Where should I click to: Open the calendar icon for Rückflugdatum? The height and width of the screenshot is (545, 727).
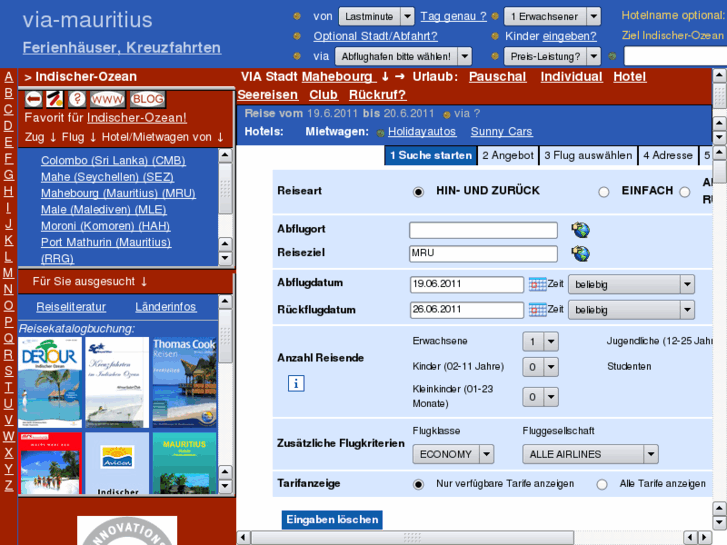pos(537,309)
